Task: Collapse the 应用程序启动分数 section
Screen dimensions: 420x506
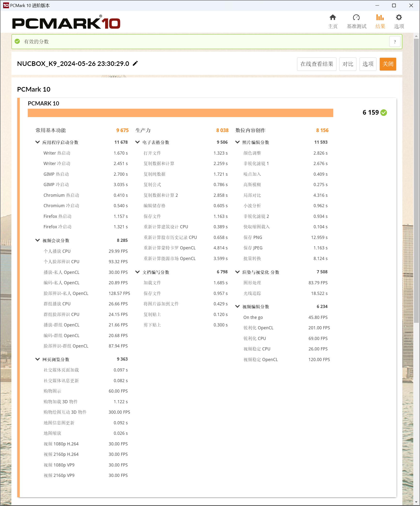Action: point(38,142)
